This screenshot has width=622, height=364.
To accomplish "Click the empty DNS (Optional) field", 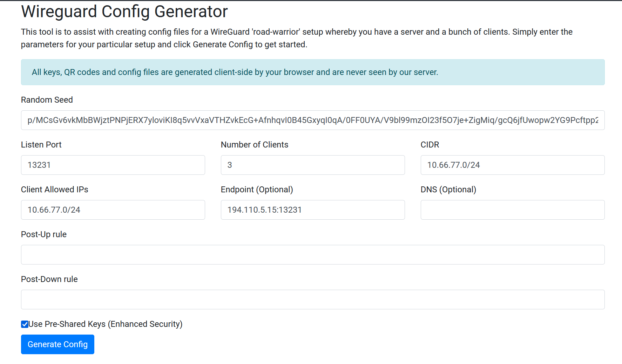I will pyautogui.click(x=512, y=210).
